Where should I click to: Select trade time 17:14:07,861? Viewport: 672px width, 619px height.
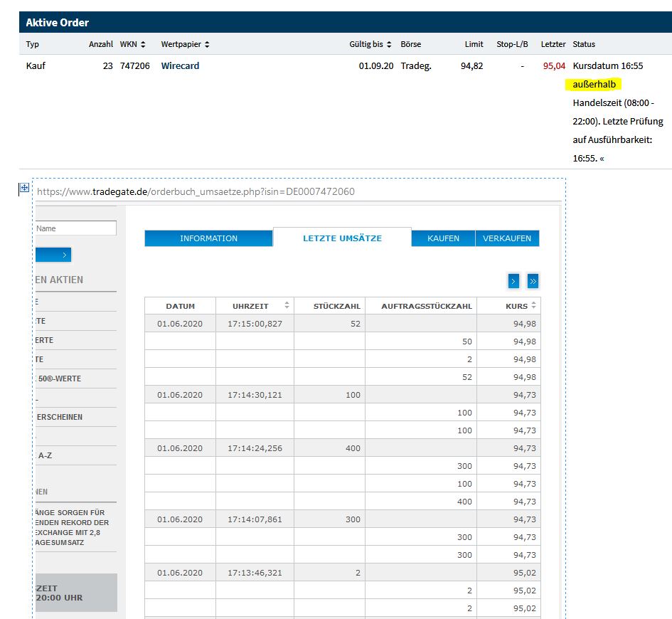pos(255,519)
